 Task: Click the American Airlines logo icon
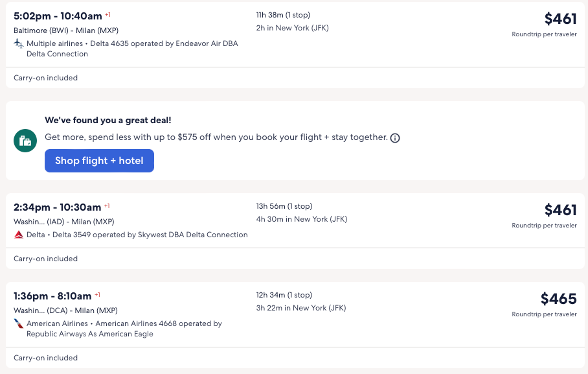point(19,323)
